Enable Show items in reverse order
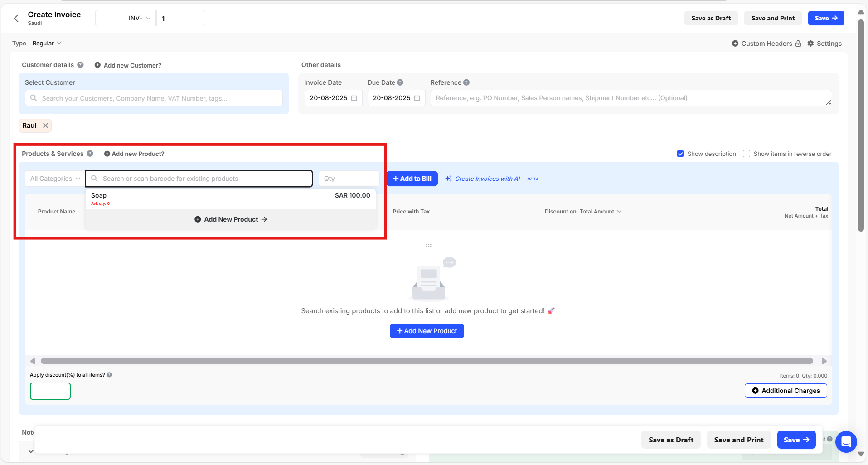Screen dimensions: 868x465 pyautogui.click(x=747, y=154)
